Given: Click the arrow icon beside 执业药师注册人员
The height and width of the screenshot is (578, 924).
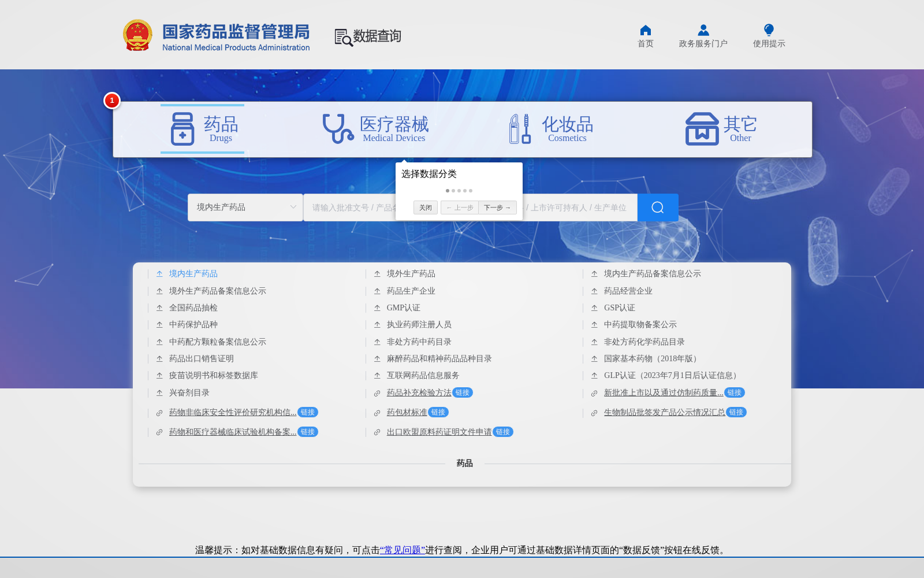Looking at the screenshot, I should (377, 325).
